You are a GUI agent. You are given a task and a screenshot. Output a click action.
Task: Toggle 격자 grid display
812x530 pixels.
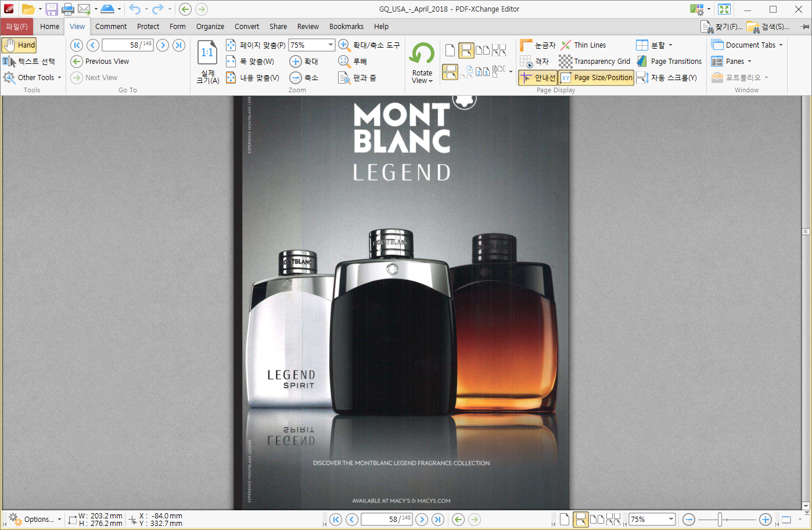[x=535, y=61]
